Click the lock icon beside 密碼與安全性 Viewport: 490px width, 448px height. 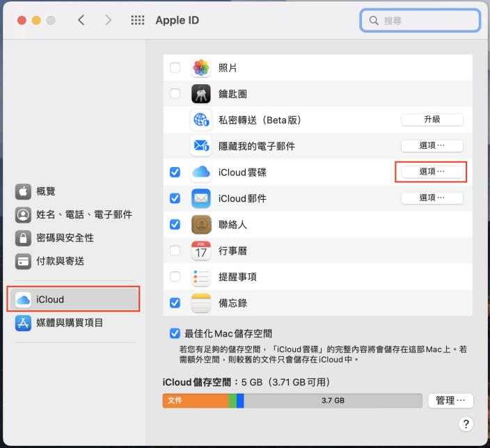pos(23,238)
